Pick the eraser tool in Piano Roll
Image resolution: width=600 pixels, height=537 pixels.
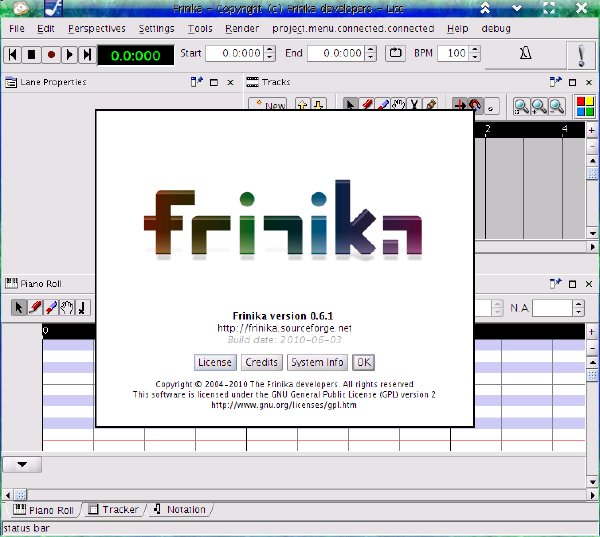point(51,307)
